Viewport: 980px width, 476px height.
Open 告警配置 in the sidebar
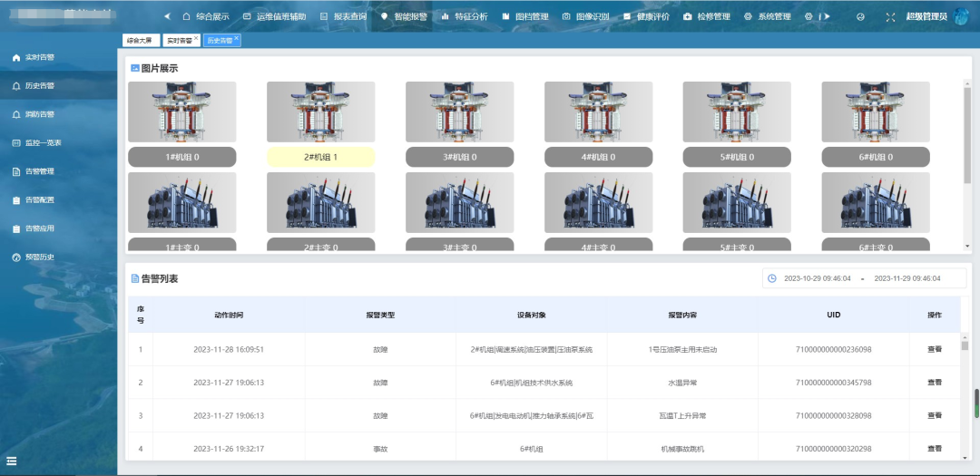tap(38, 200)
